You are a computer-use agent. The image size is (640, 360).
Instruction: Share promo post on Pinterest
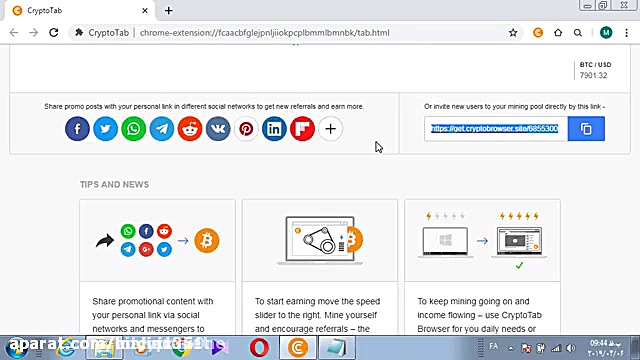[246, 129]
